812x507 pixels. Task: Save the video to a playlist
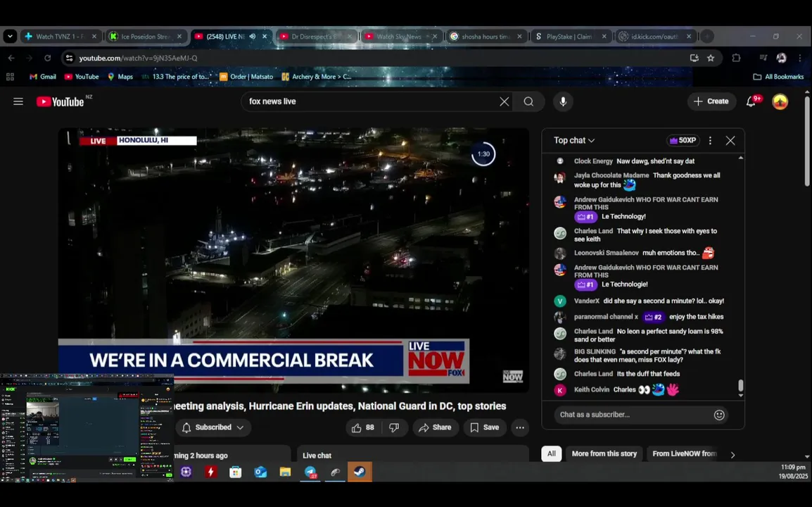[x=485, y=427]
